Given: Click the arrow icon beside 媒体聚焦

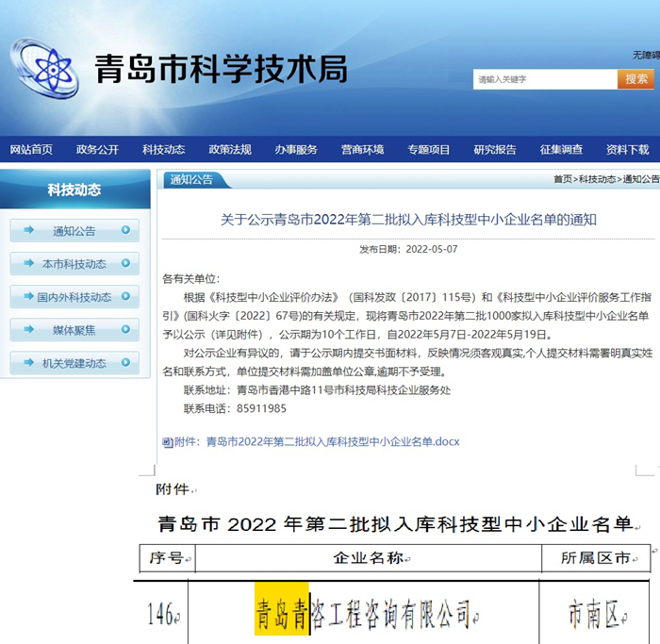Looking at the screenshot, I should (29, 330).
